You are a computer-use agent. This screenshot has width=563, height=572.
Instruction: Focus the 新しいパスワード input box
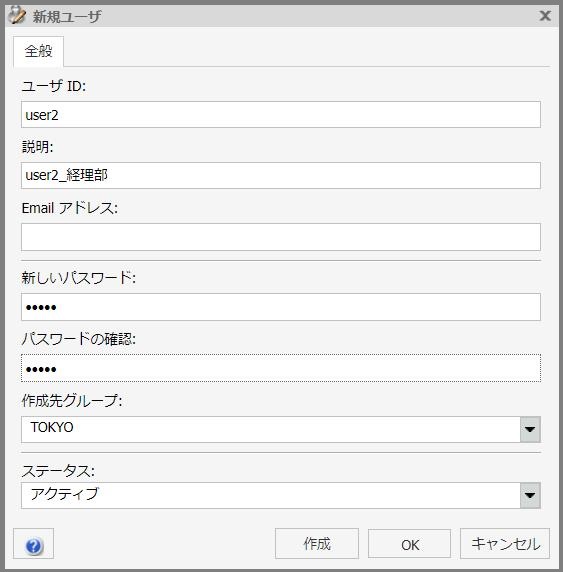[281, 307]
